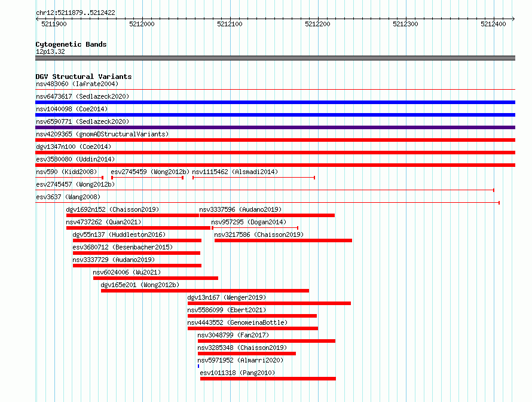Click the red nsv5586099 variant bar
The width and height of the screenshot is (532, 402).
point(252,316)
